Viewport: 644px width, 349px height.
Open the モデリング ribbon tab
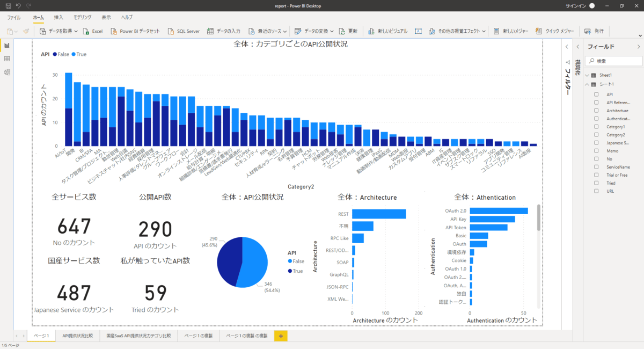[82, 17]
